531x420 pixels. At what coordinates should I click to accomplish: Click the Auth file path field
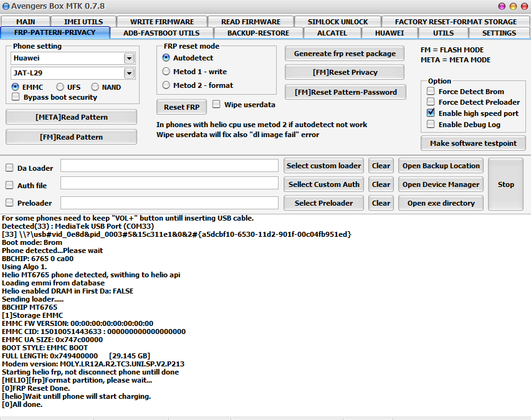(170, 183)
